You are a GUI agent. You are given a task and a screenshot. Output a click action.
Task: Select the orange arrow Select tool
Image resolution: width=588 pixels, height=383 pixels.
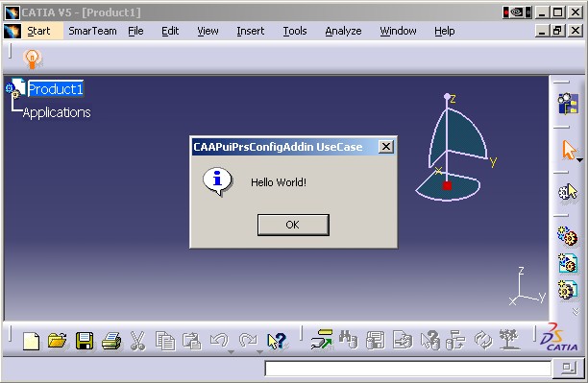tap(569, 151)
